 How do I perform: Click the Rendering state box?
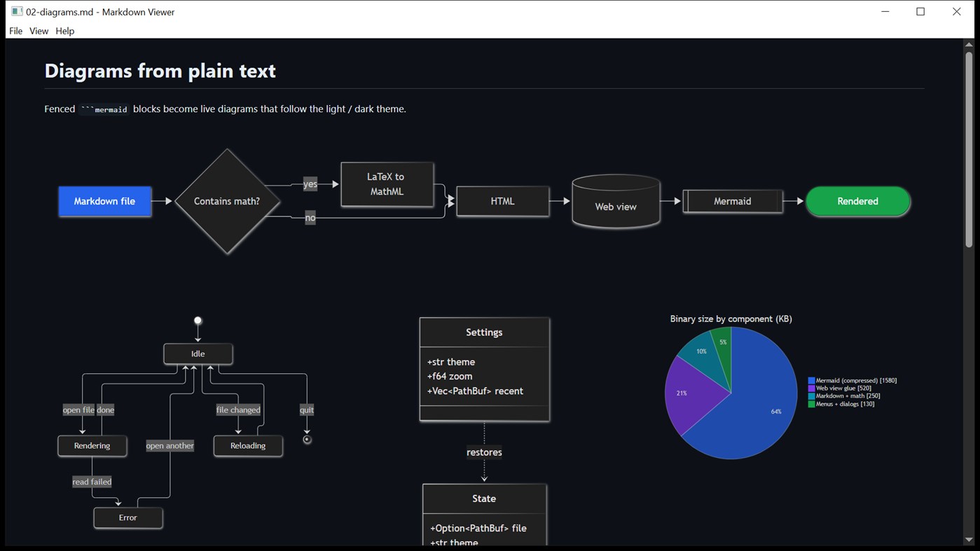coord(92,445)
